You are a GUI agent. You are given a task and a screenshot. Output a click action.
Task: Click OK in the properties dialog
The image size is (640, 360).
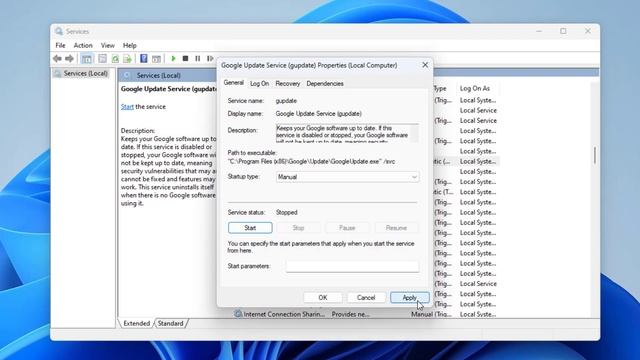323,298
